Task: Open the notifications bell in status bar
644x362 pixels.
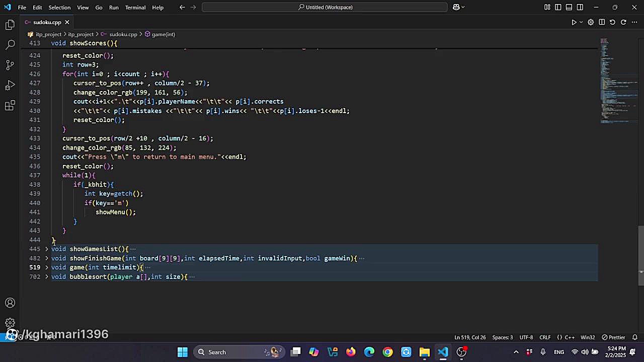Action: pos(635,337)
